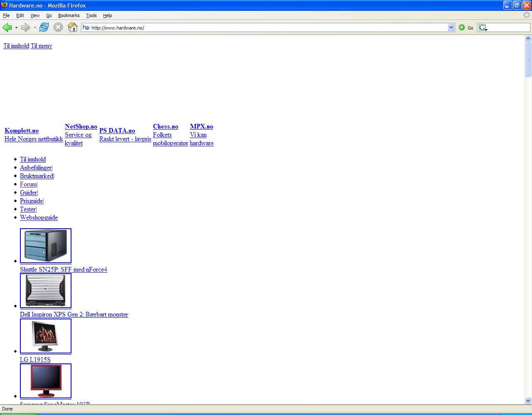Viewport: 532px width, 415px height.
Task: Open the Forum menu link
Action: (x=28, y=184)
